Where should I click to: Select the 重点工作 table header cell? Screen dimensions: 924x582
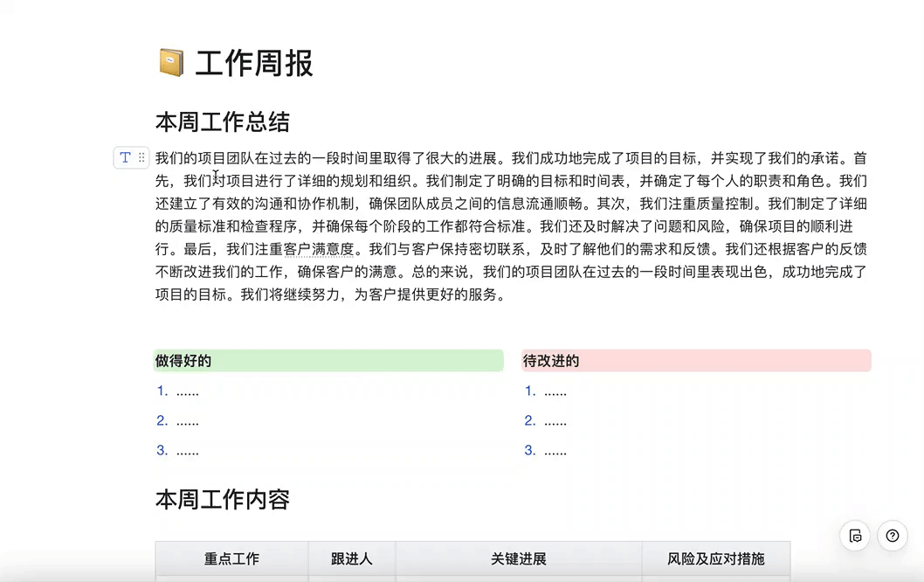pos(232,558)
